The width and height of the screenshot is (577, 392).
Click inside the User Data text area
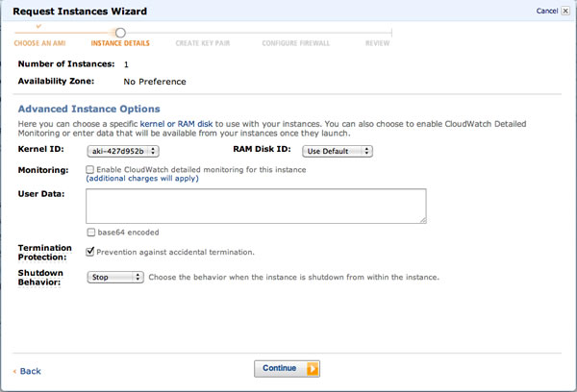tap(255, 206)
